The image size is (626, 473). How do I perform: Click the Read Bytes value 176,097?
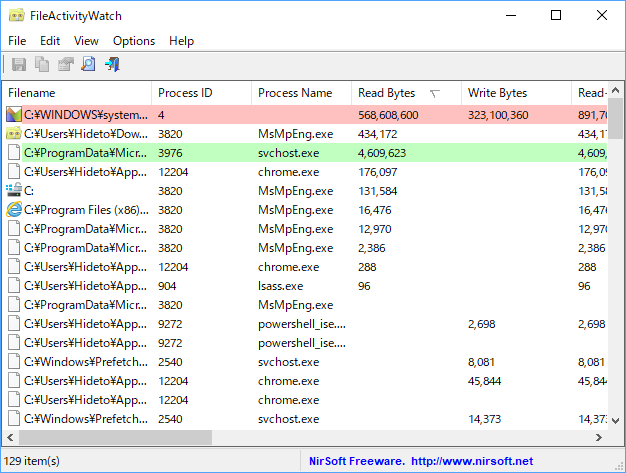point(378,172)
